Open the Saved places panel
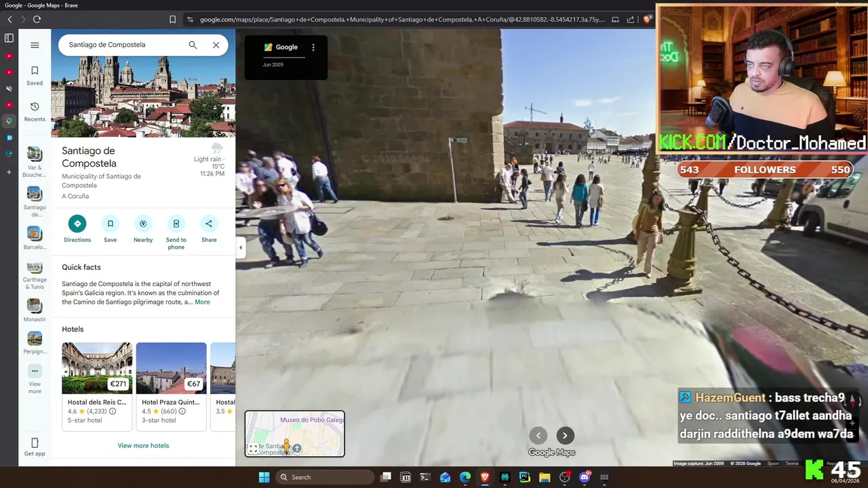The image size is (868, 488). tap(35, 76)
